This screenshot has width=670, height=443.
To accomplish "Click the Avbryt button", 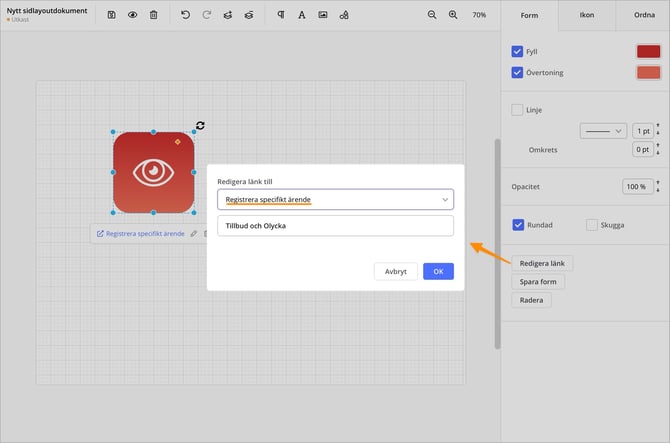I will click(395, 271).
